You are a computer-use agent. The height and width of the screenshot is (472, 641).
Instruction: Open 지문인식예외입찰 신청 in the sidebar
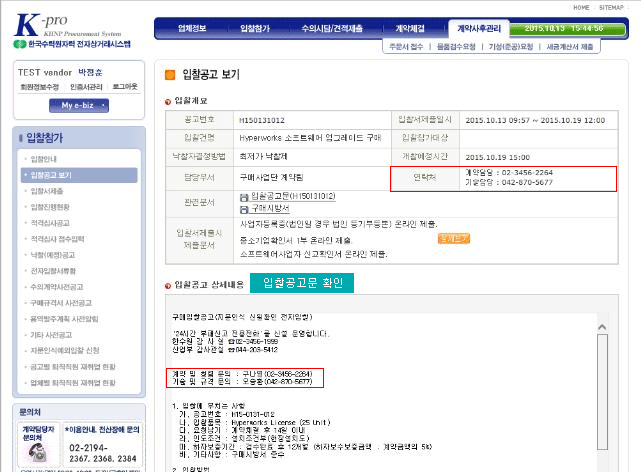click(65, 351)
